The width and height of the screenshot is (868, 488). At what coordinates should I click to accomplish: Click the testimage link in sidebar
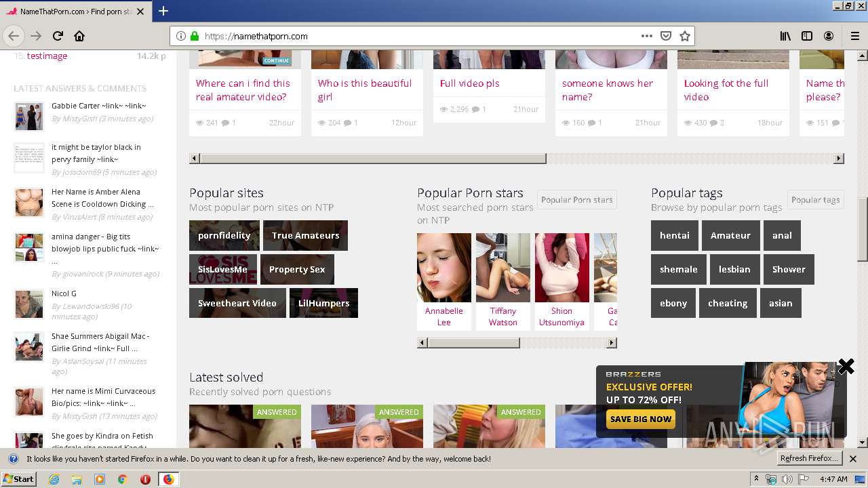click(47, 56)
